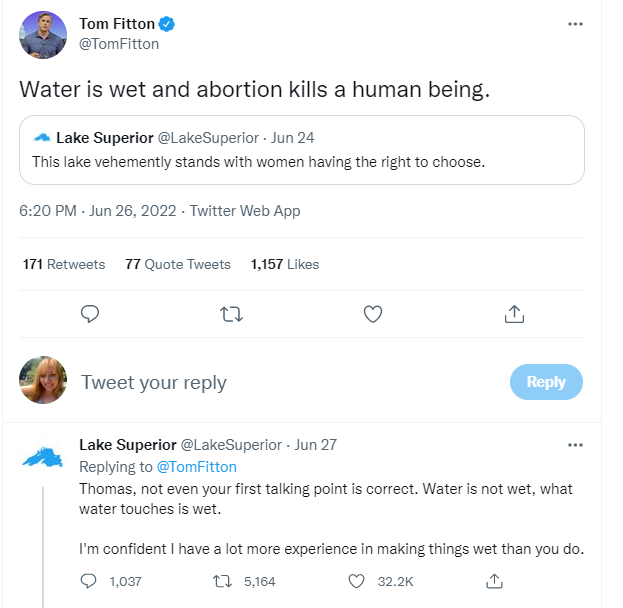Click Lake Superior's avatar in the reply

pyautogui.click(x=44, y=456)
